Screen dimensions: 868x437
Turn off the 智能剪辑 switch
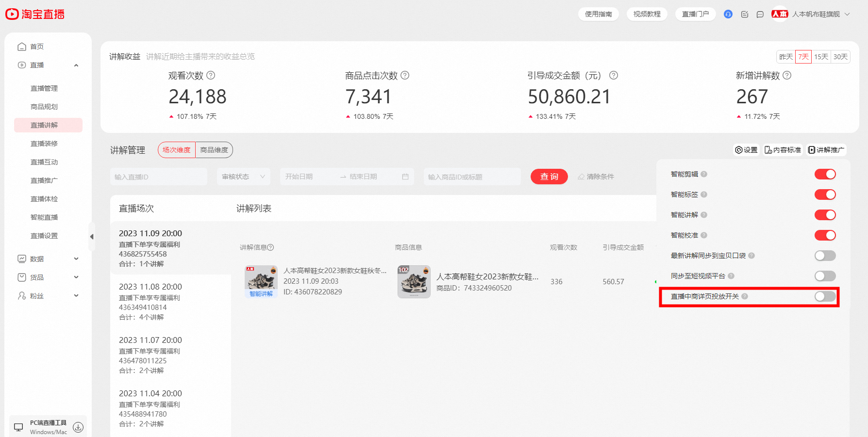point(825,174)
